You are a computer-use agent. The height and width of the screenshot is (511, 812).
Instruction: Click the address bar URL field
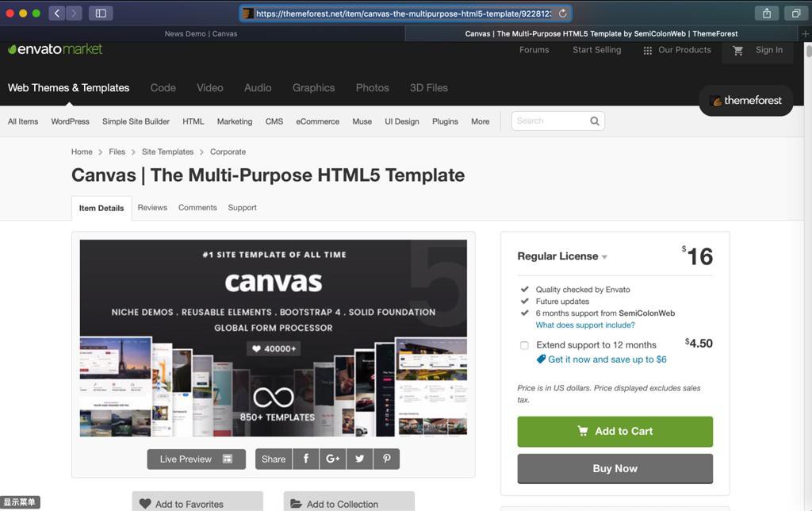405,13
